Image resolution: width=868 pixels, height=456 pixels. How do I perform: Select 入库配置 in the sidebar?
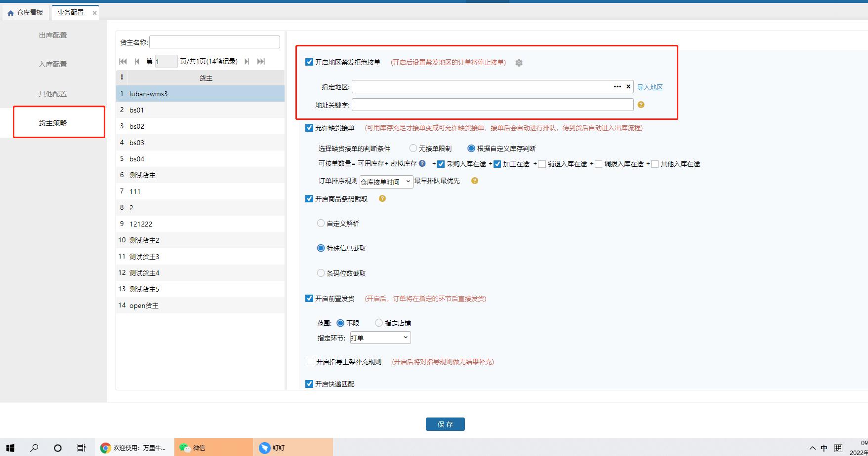coord(52,64)
